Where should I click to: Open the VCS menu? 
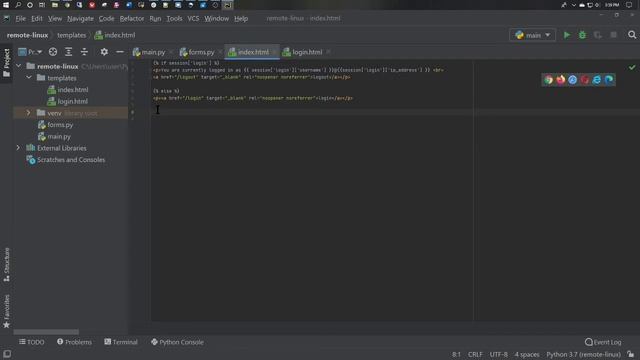point(193,18)
